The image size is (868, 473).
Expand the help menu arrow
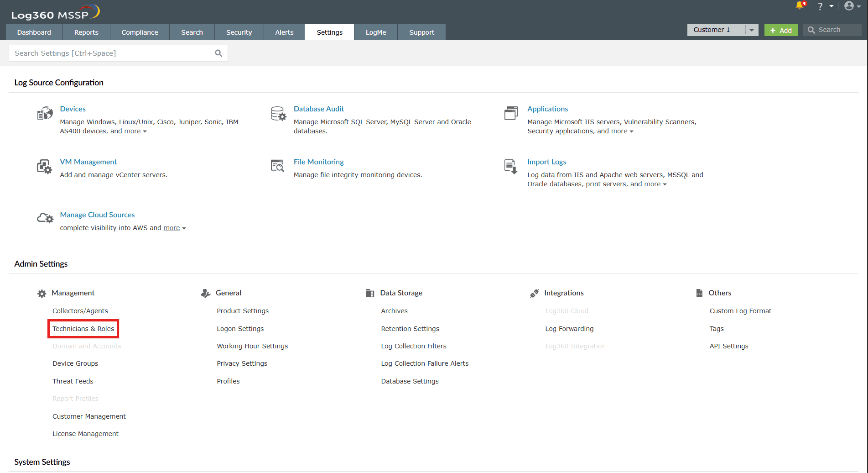[x=832, y=6]
